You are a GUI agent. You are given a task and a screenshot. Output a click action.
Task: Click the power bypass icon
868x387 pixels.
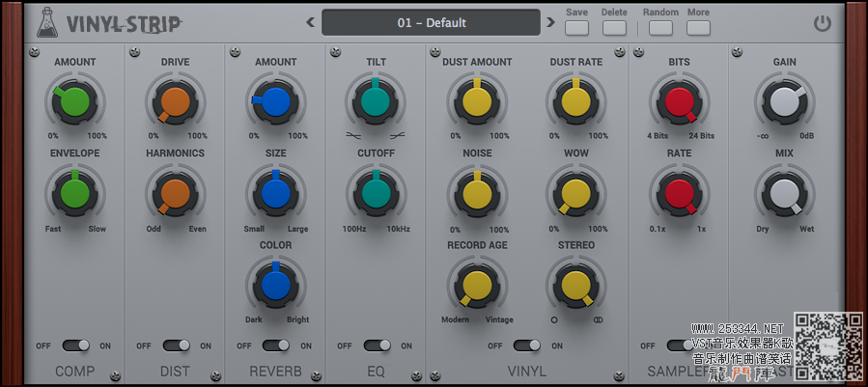[x=822, y=23]
